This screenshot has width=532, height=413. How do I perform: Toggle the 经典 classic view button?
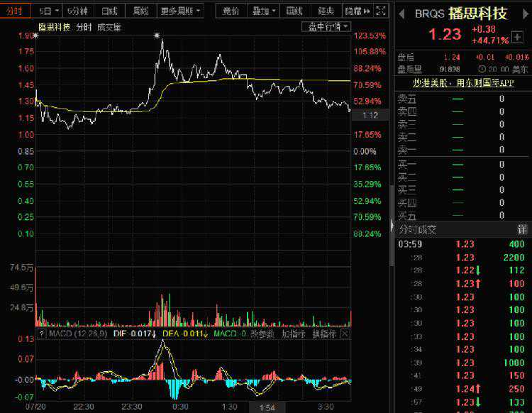tap(326, 11)
